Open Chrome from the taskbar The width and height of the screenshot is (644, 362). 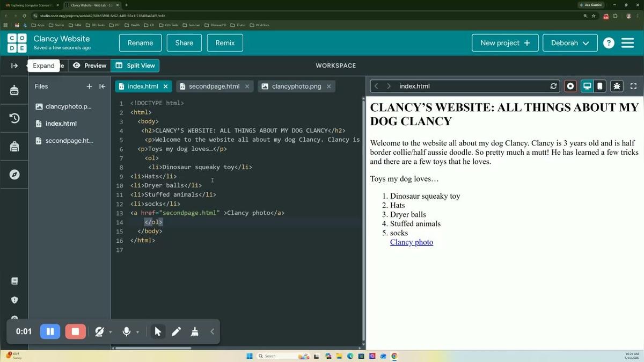(x=394, y=356)
